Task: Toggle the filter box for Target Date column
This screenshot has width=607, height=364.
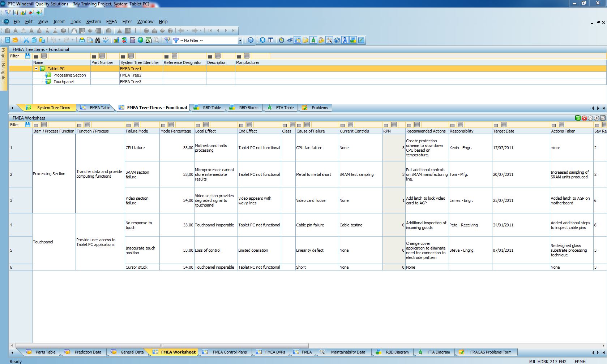Action: click(x=504, y=125)
